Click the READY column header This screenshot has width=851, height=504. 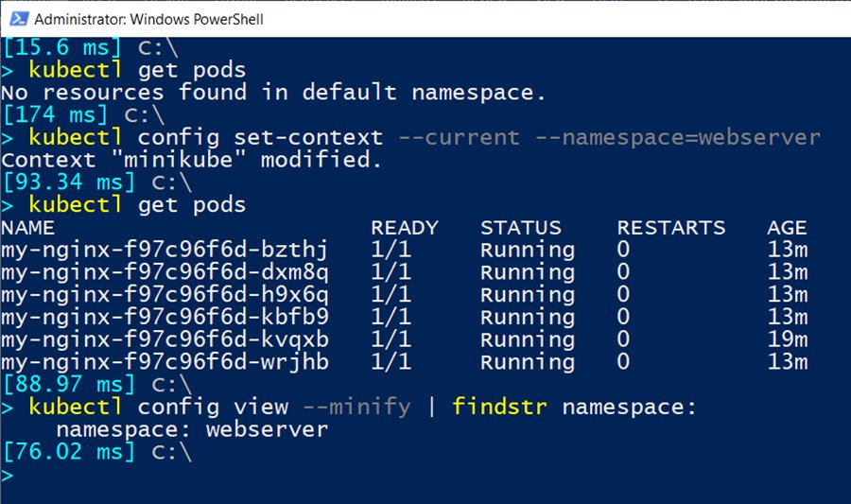coord(404,228)
